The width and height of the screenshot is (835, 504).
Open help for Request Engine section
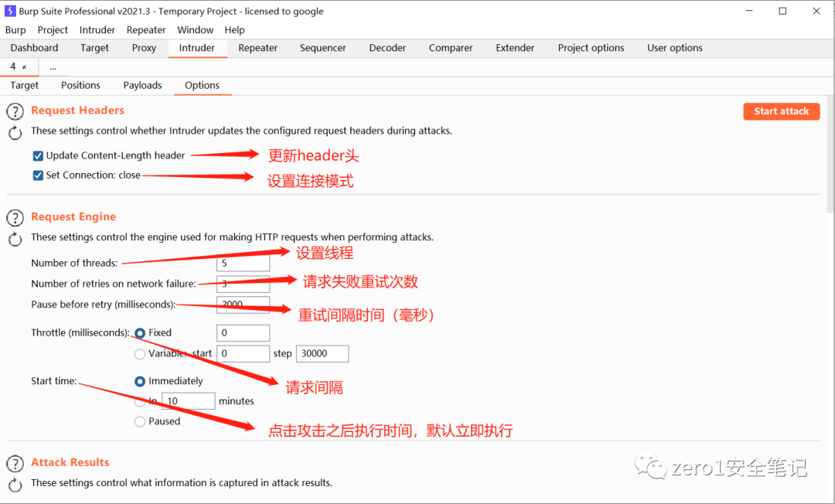click(15, 218)
